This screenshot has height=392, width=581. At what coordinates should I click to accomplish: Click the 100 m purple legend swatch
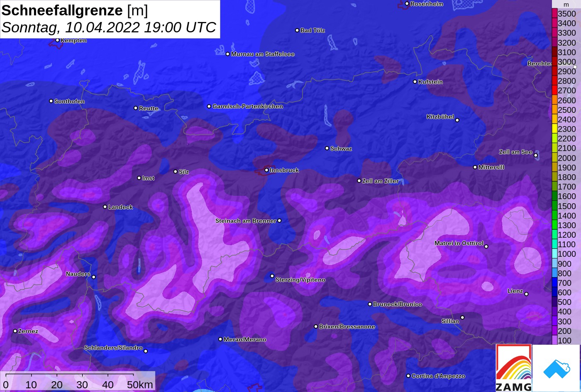tap(554, 341)
